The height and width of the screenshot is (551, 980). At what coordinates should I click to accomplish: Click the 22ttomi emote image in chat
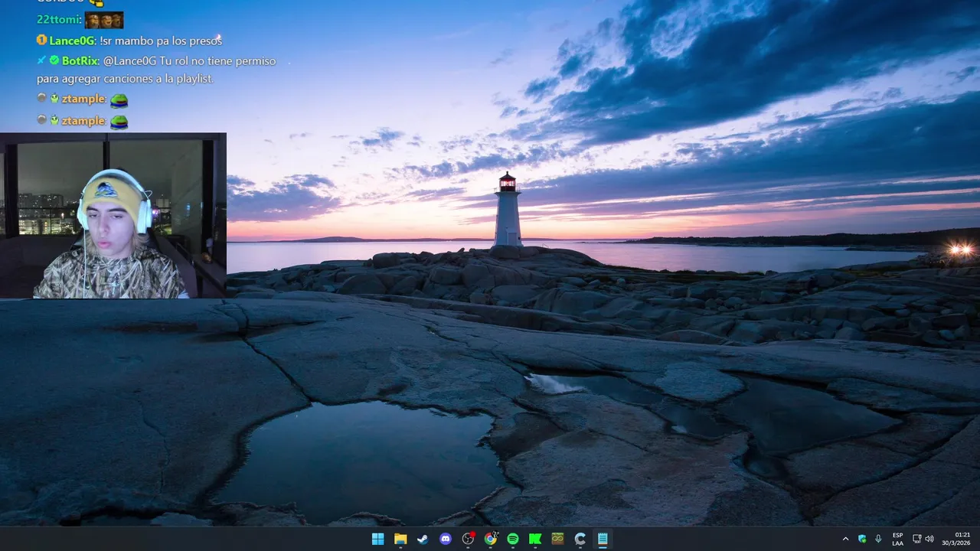click(104, 21)
